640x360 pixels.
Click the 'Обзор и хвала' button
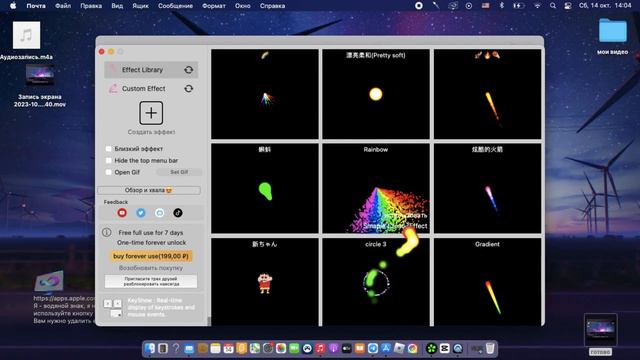coord(149,190)
